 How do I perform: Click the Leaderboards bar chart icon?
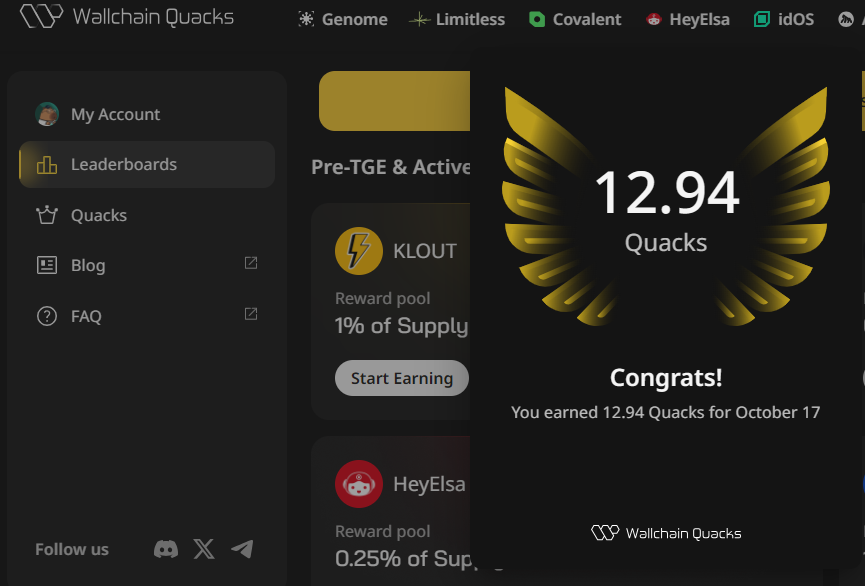click(47, 164)
